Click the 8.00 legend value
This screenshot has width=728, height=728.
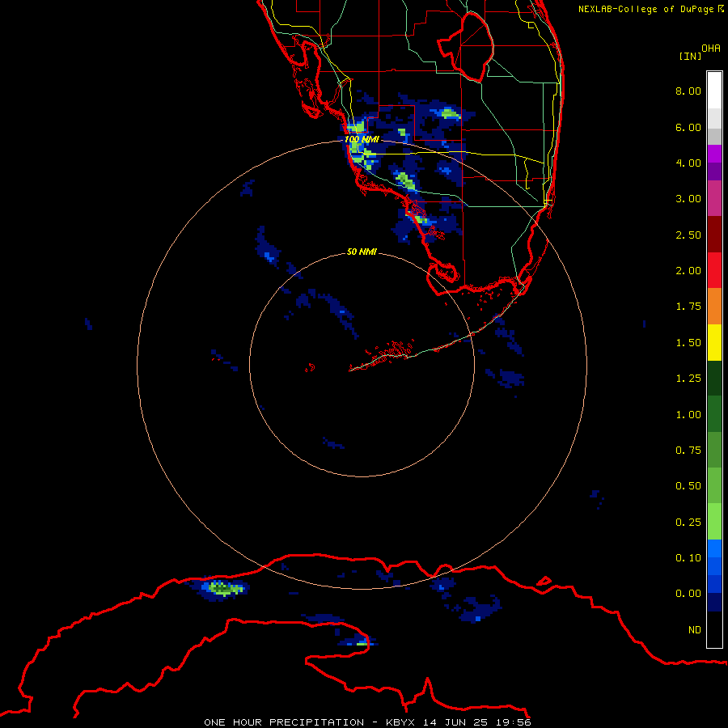click(688, 91)
